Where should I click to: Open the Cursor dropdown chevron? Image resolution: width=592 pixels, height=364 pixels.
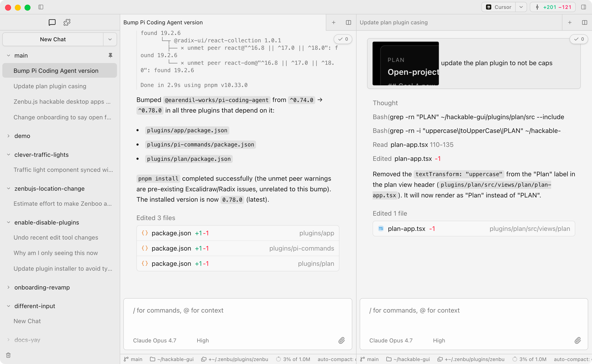tap(521, 7)
